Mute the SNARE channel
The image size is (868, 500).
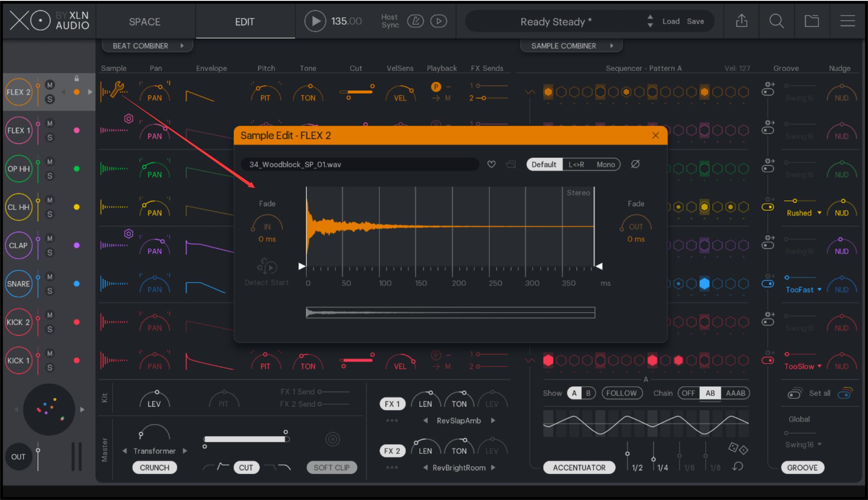coord(50,277)
